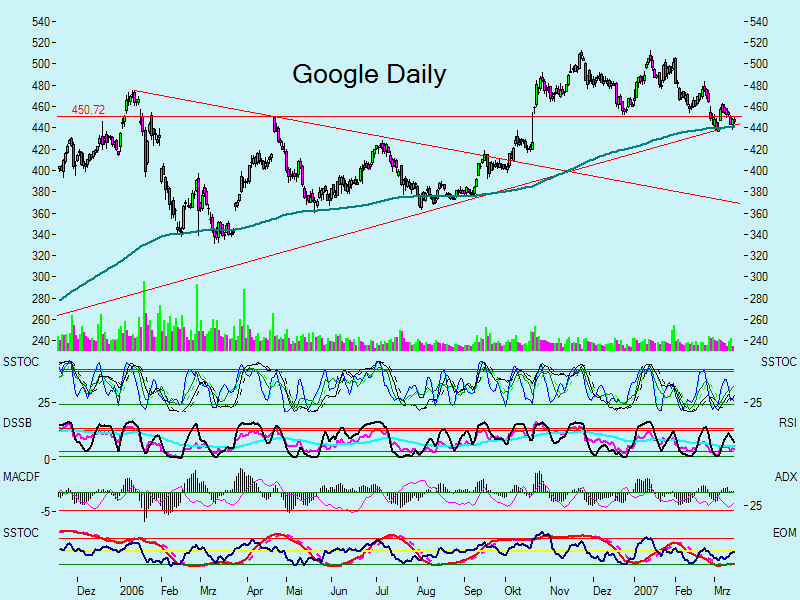
Task: Click the 25 scale value under left SSTOC
Action: [x=44, y=403]
